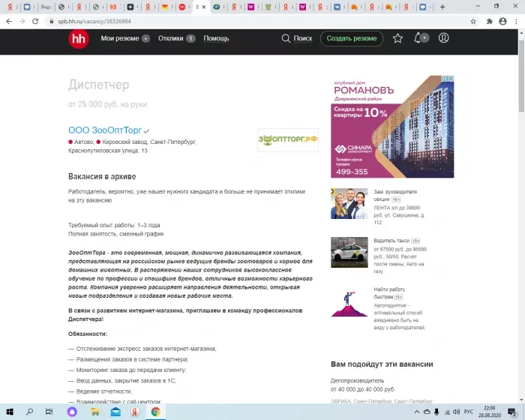Switch to the mail envelope tab

coord(165,7)
